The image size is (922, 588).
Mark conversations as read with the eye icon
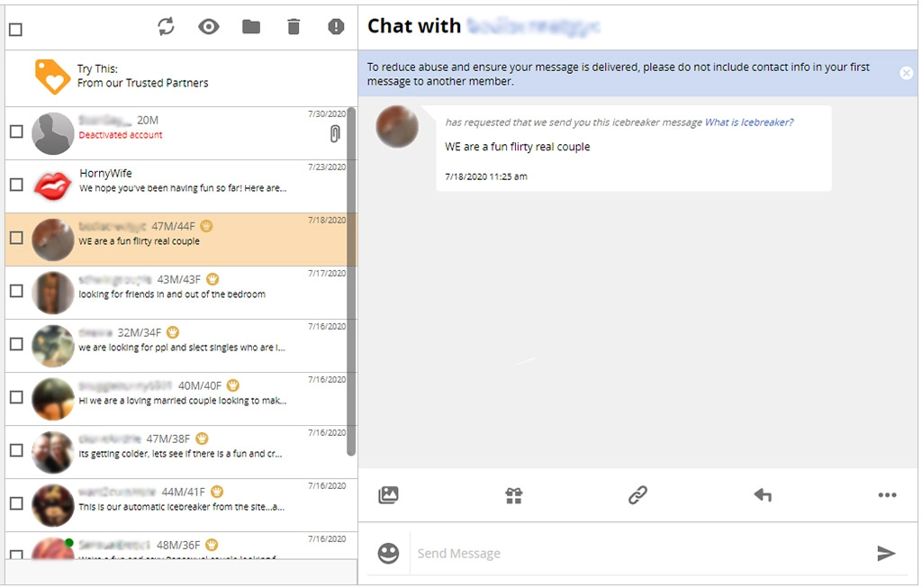tap(208, 26)
